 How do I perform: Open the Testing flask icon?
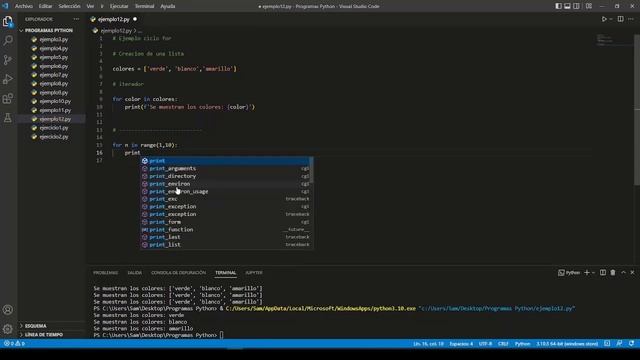click(8, 118)
